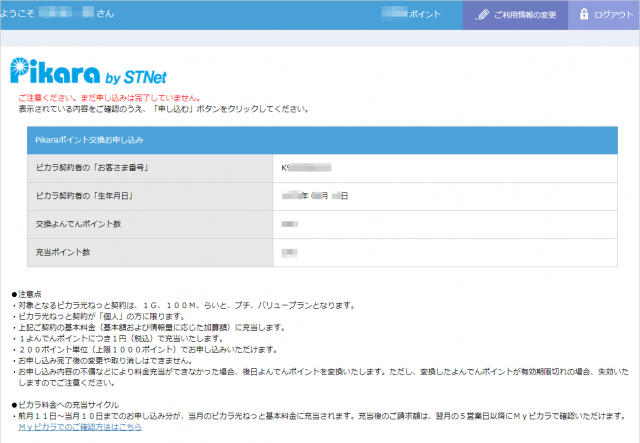
Task: Select the ピカラ契約者の「お客さま番号」 label cell
Action: 150,168
